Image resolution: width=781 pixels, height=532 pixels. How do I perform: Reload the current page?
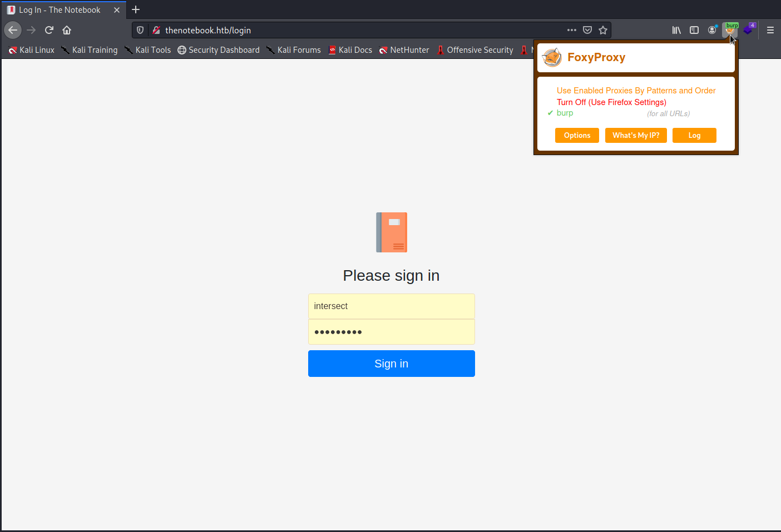point(49,30)
